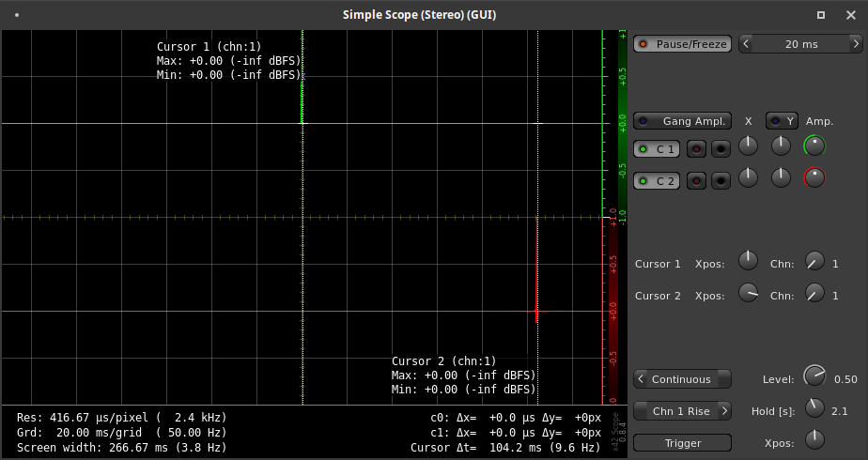
Task: Open window menu dot in title bar
Action: [17, 15]
